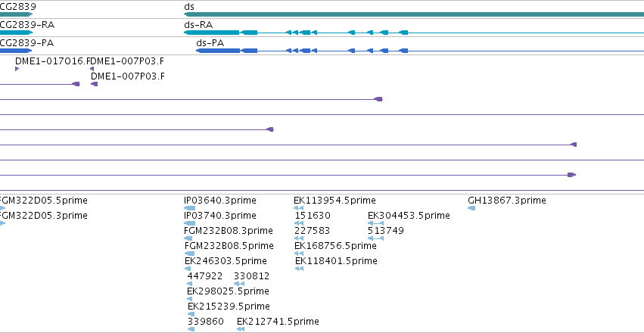Click the arrow glyph beneath 447922
The width and height of the screenshot is (644, 333).
pyautogui.click(x=189, y=284)
